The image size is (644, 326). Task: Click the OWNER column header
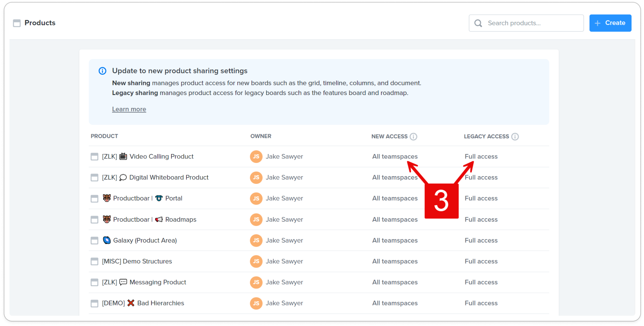[261, 136]
